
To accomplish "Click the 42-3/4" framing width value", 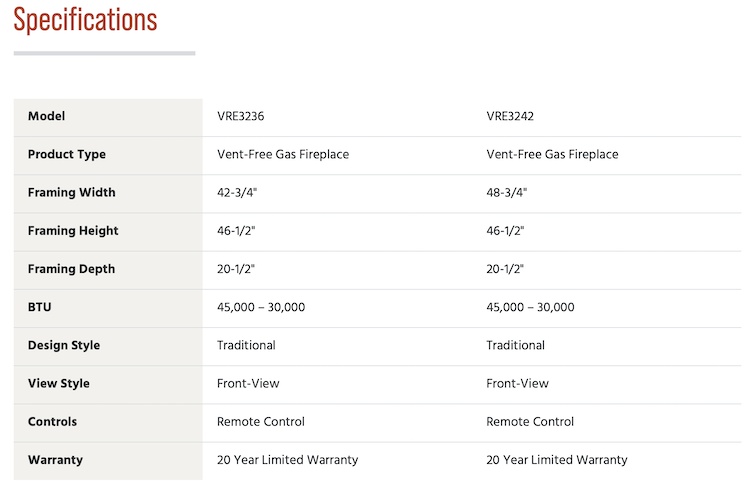I will (x=236, y=192).
